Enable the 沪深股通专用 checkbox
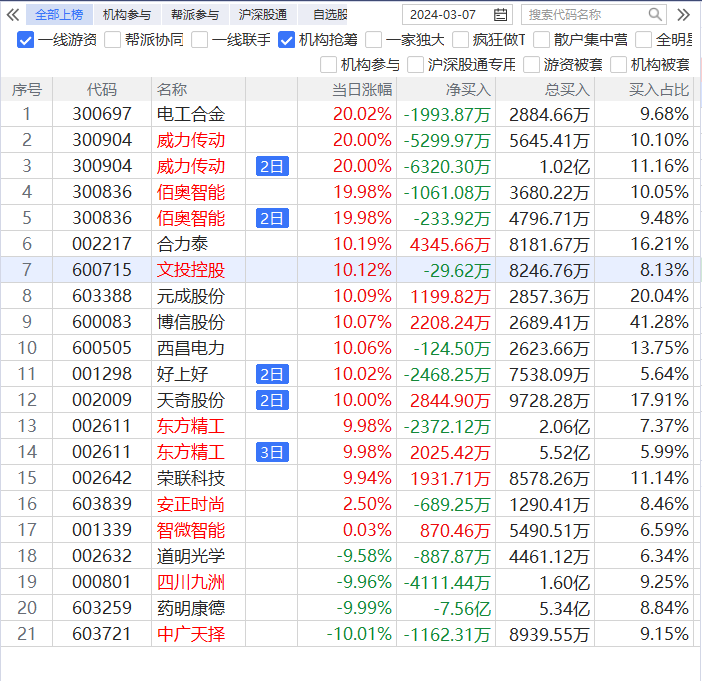702x681 pixels. [x=415, y=64]
